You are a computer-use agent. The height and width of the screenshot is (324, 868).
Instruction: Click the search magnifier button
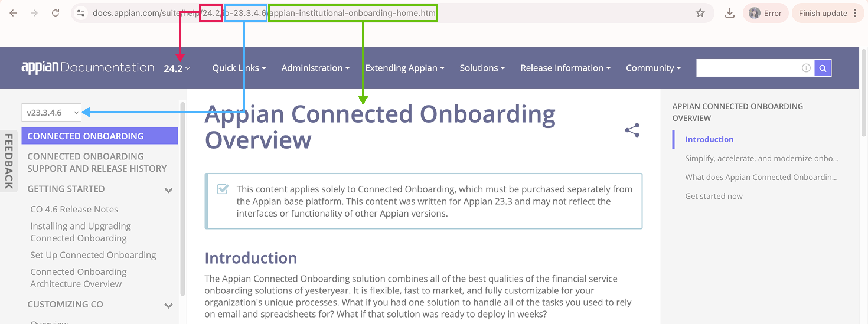pyautogui.click(x=823, y=68)
